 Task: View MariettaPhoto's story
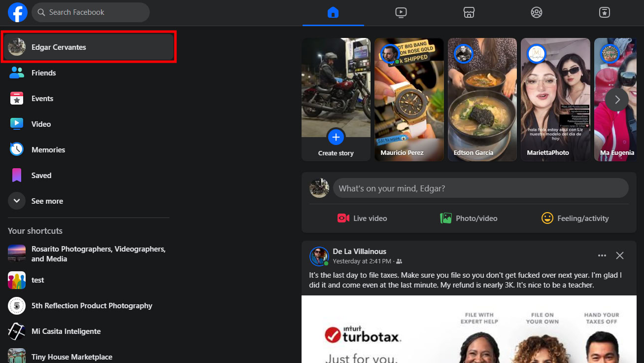555,100
